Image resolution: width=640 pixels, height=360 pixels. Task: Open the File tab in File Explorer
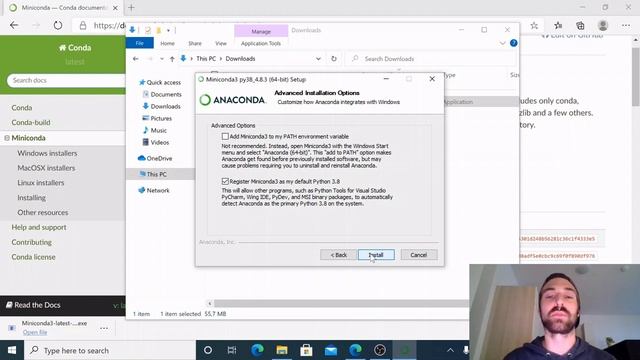pos(140,43)
